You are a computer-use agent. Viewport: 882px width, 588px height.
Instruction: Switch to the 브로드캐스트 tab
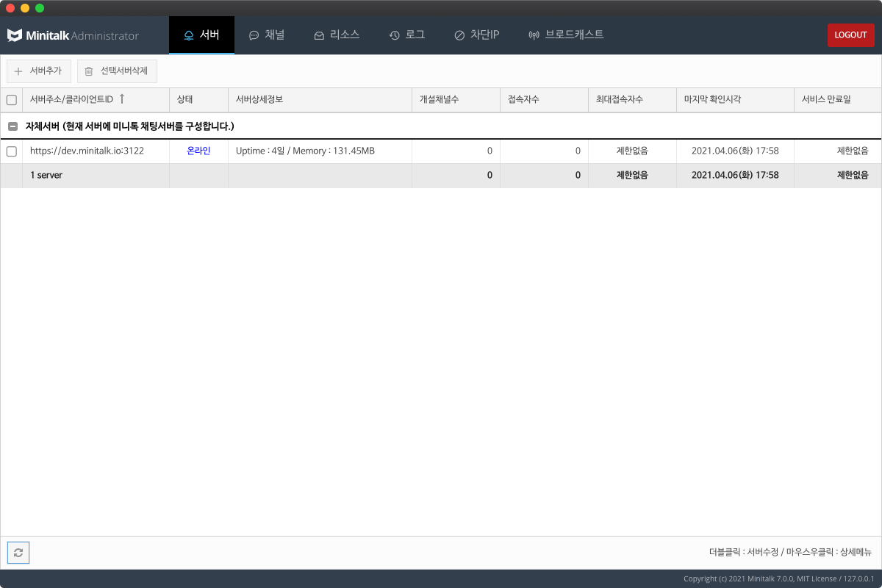click(566, 35)
